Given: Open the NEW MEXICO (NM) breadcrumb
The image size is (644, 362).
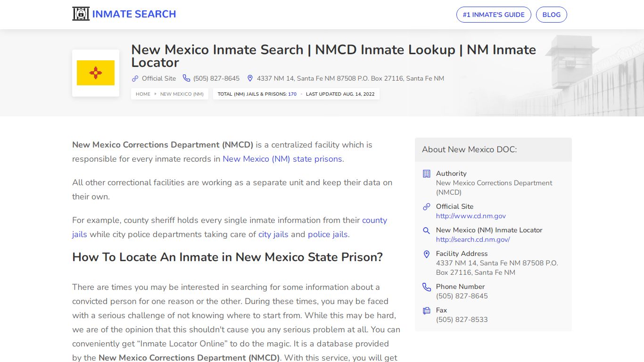Looking at the screenshot, I should point(182,94).
